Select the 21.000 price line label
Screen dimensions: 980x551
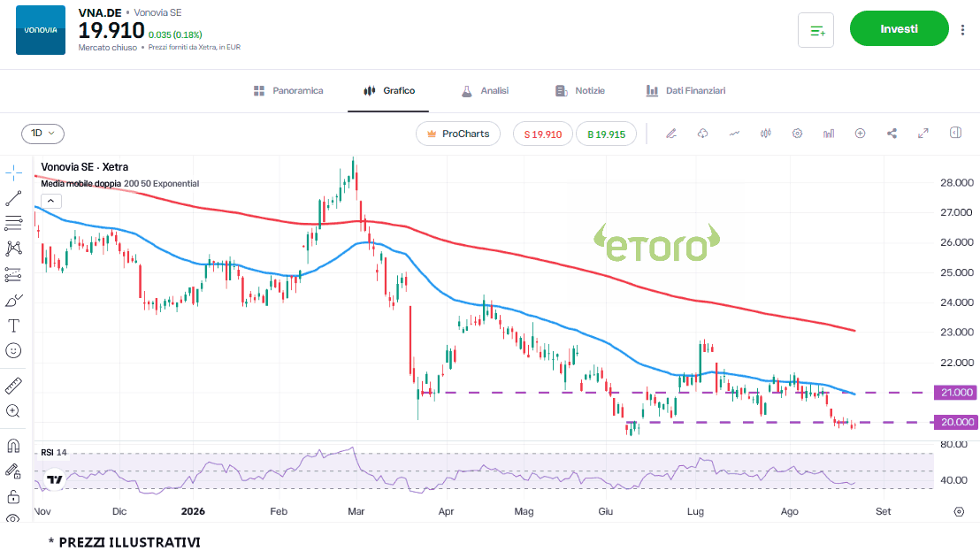[x=953, y=393]
